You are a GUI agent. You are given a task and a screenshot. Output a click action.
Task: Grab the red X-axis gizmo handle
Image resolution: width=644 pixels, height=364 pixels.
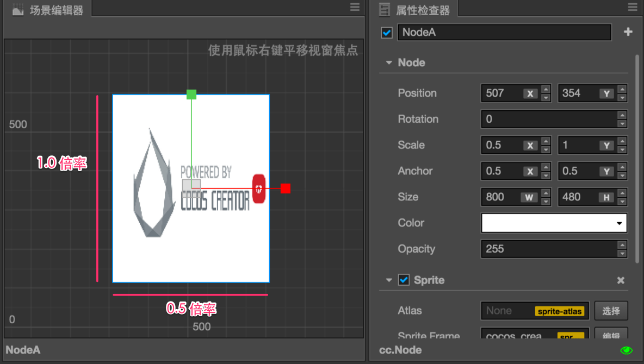coord(286,189)
